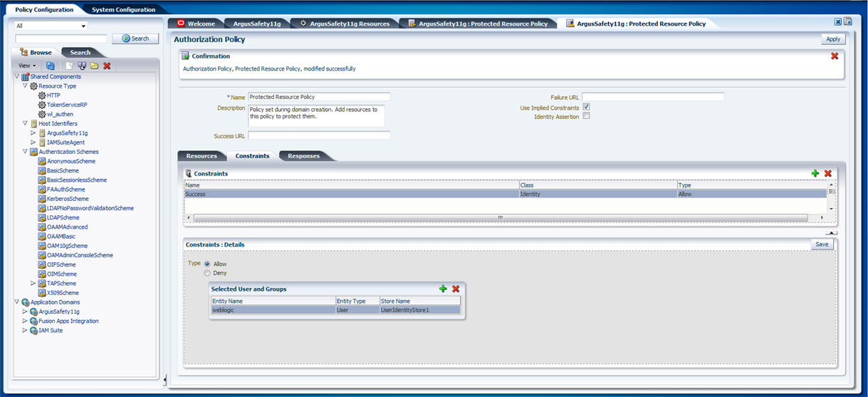The width and height of the screenshot is (868, 397).
Task: Switch to System Configuration tab
Action: [123, 10]
